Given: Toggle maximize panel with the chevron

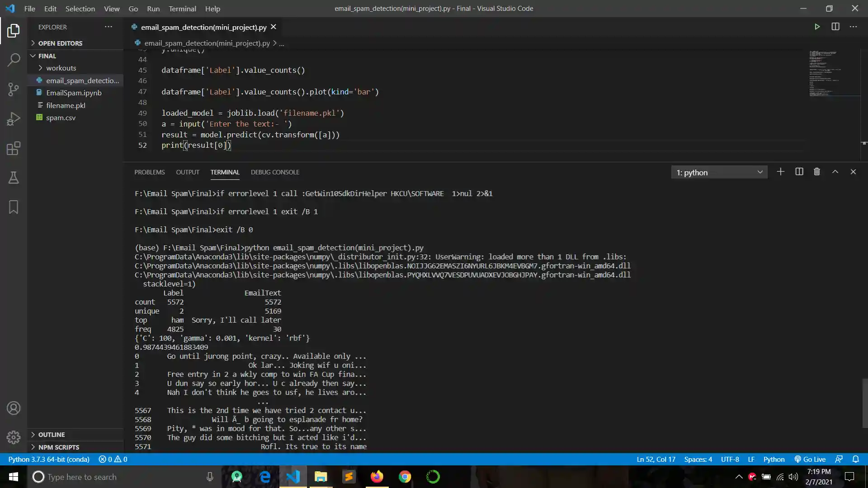Looking at the screenshot, I should [x=835, y=172].
